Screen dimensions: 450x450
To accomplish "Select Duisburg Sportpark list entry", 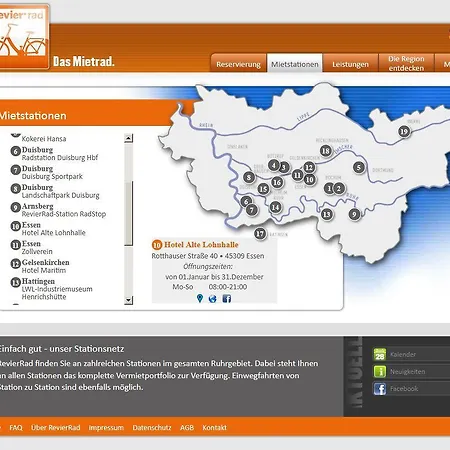I will pyautogui.click(x=52, y=172).
